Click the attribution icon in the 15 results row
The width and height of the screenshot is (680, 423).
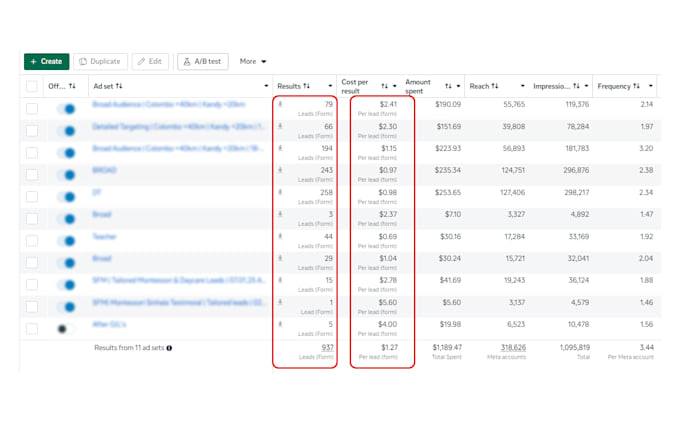coord(280,280)
